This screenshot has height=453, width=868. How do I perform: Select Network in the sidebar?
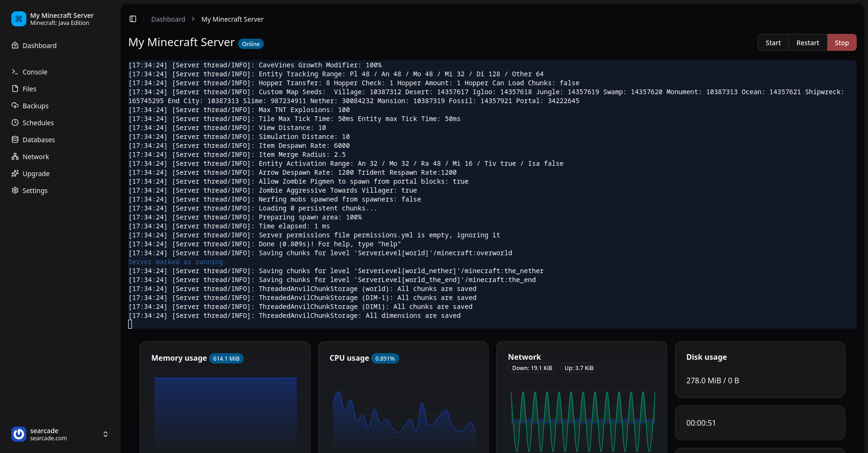[x=60, y=156]
